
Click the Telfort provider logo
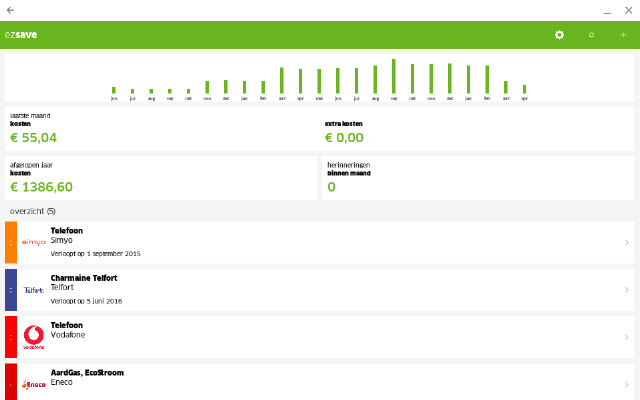click(34, 290)
